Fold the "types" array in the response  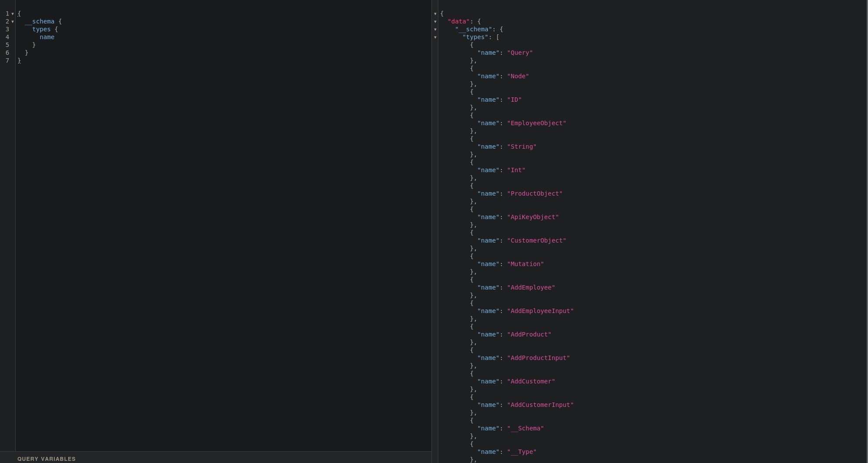[x=435, y=37]
